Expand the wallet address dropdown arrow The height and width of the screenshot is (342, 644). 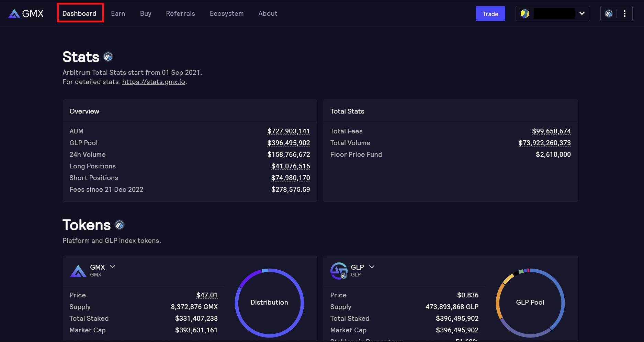click(582, 14)
